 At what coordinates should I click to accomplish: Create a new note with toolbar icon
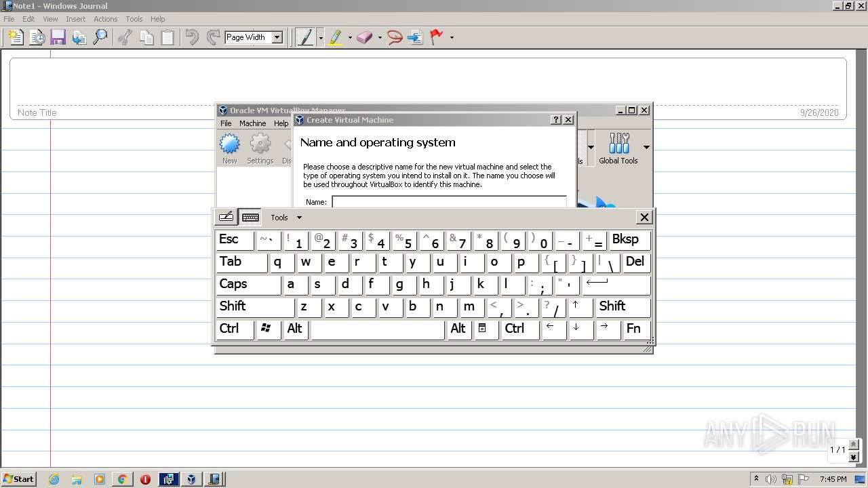coord(15,37)
